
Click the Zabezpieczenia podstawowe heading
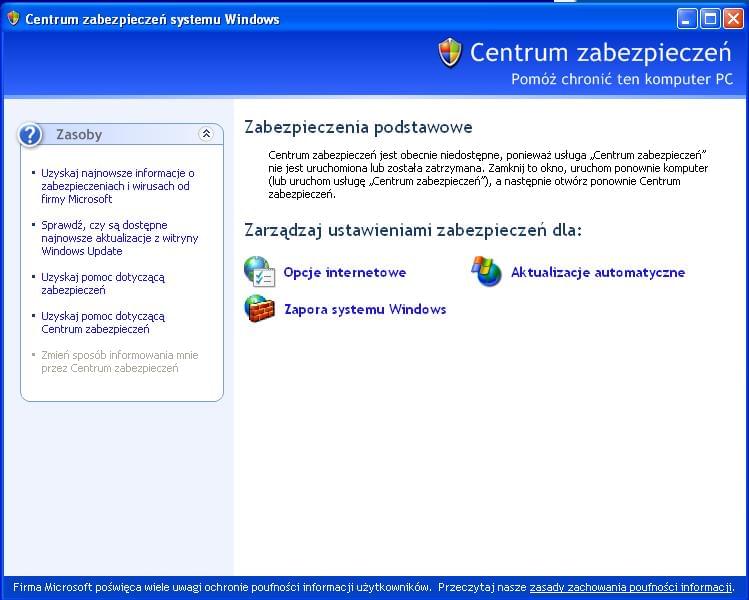pos(358,127)
